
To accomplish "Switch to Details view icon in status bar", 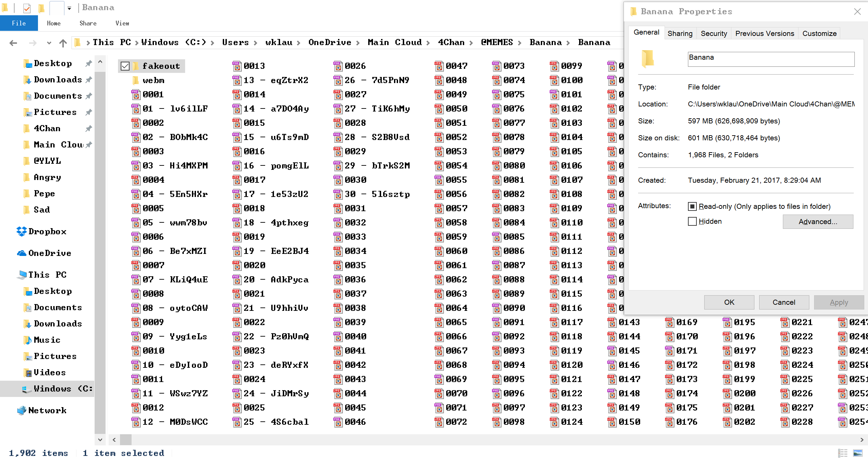I will click(843, 453).
